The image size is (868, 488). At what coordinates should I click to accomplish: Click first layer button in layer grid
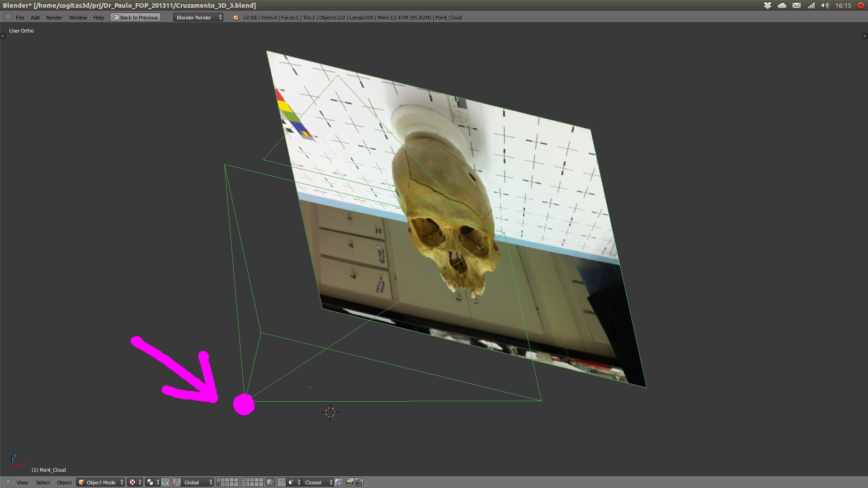coord(218,480)
